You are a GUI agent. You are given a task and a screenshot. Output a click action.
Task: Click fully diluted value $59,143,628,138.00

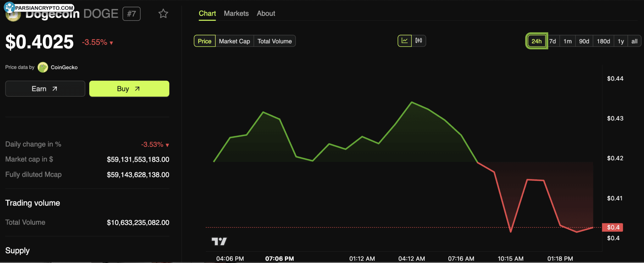138,174
